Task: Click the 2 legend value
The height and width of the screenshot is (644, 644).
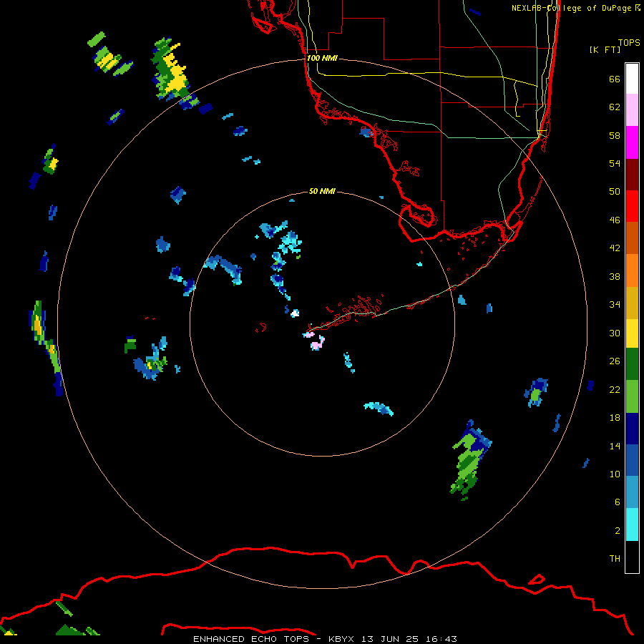Action: (x=618, y=531)
